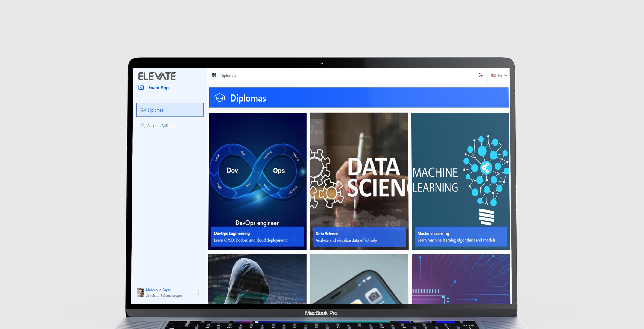644x329 pixels.
Task: Click the ELEVATE logo
Action: pos(157,76)
